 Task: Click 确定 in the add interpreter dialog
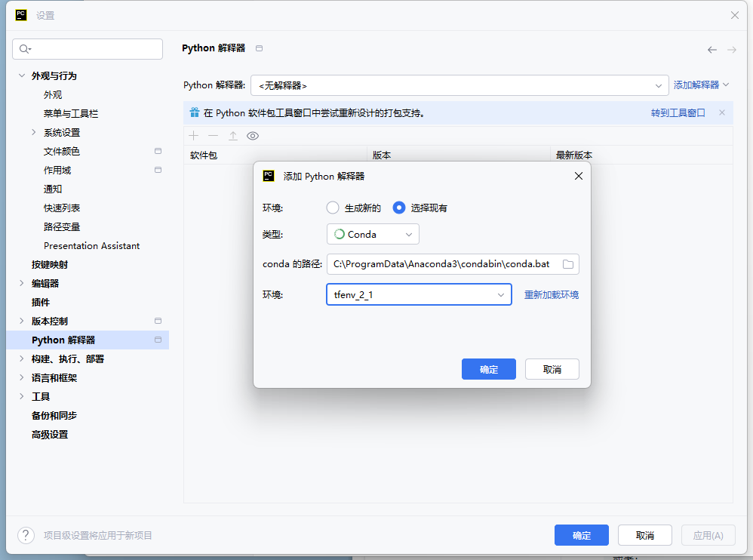489,369
